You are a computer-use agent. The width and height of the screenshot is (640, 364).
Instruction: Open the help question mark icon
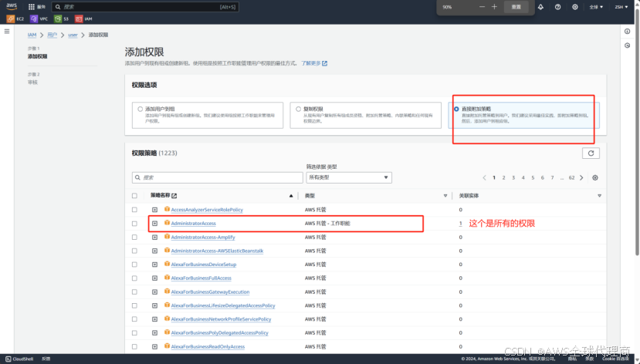click(x=557, y=7)
